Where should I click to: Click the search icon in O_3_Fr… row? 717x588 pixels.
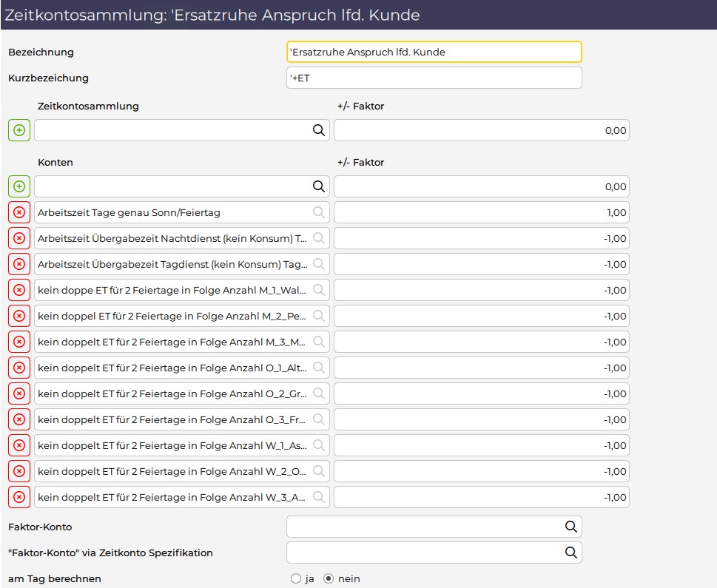pyautogui.click(x=319, y=420)
